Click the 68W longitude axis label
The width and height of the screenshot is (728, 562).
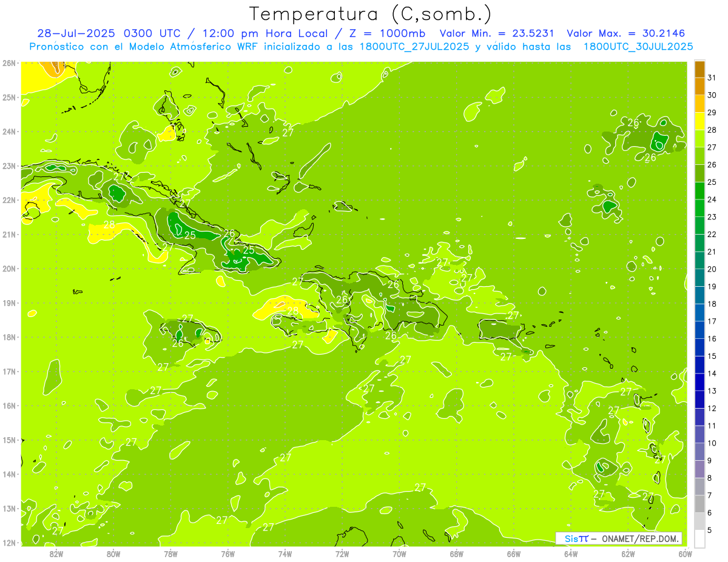(x=457, y=554)
